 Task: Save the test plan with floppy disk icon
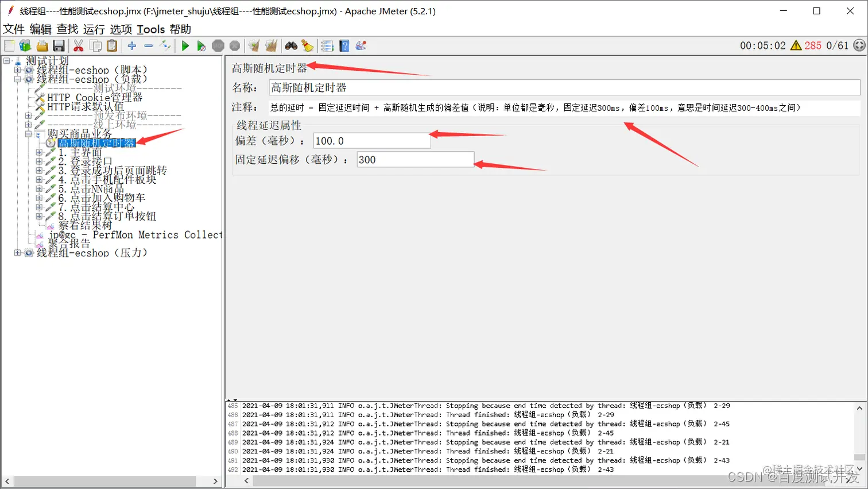coord(59,46)
